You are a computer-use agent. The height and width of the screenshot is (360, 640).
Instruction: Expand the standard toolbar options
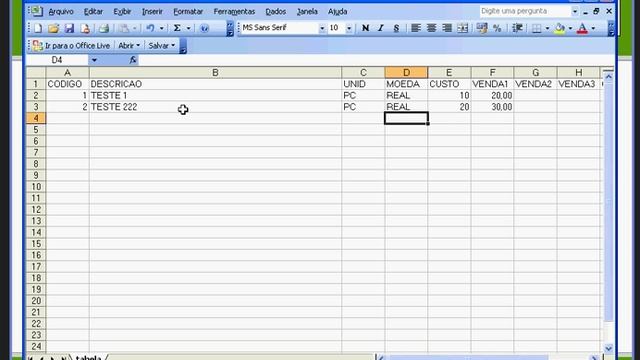[230, 28]
